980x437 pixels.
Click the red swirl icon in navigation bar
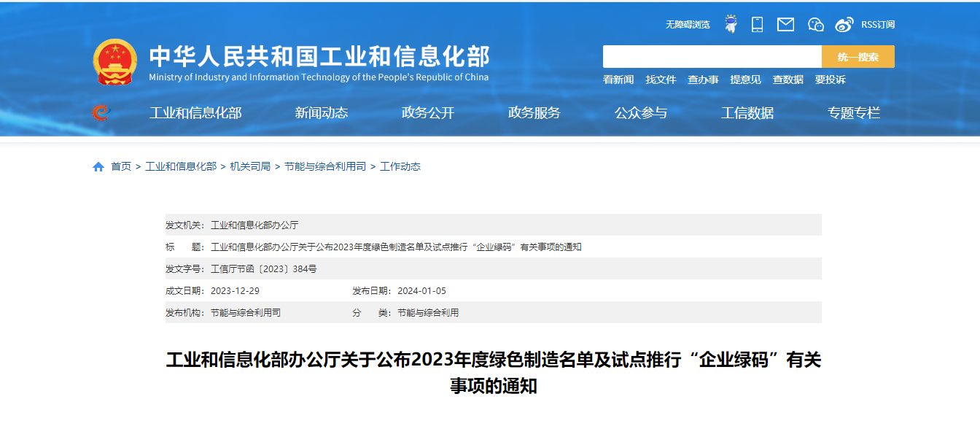100,112
